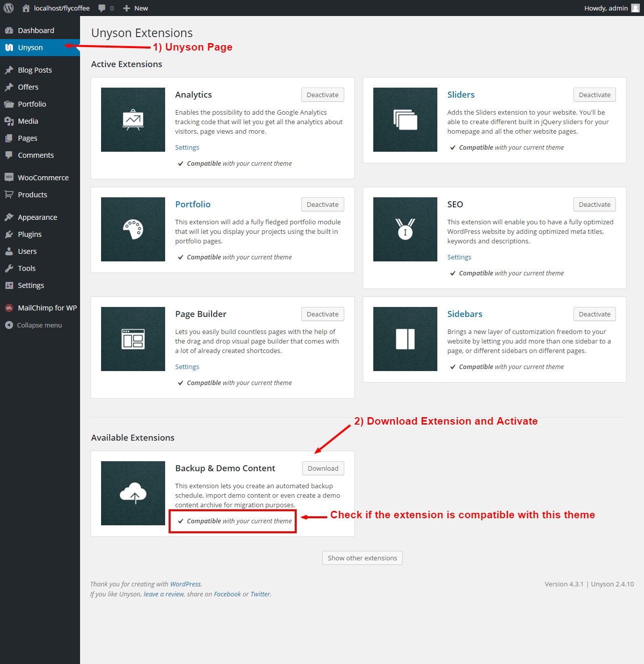The image size is (644, 664).
Task: Open the New content menu in admin bar
Action: [x=136, y=8]
